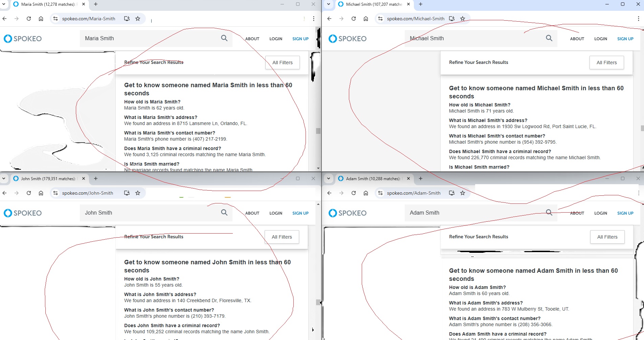
Task: Click LOGIN in the John Smith window
Action: pyautogui.click(x=275, y=213)
